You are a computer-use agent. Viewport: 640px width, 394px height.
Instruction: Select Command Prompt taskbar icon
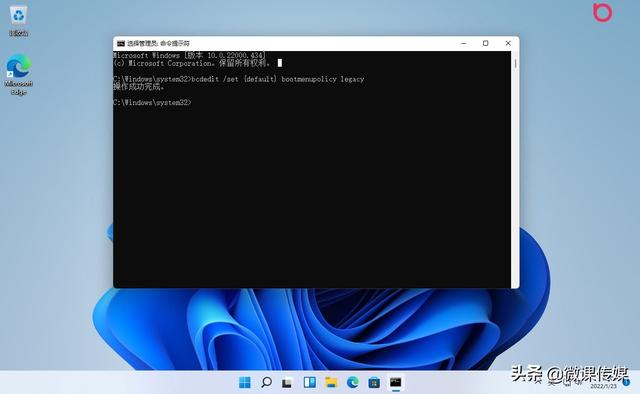[x=396, y=383]
